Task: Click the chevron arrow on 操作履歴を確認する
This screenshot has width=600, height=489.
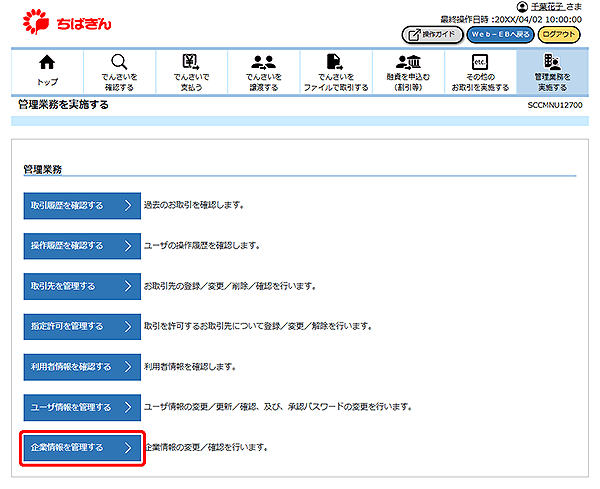Action: [128, 246]
